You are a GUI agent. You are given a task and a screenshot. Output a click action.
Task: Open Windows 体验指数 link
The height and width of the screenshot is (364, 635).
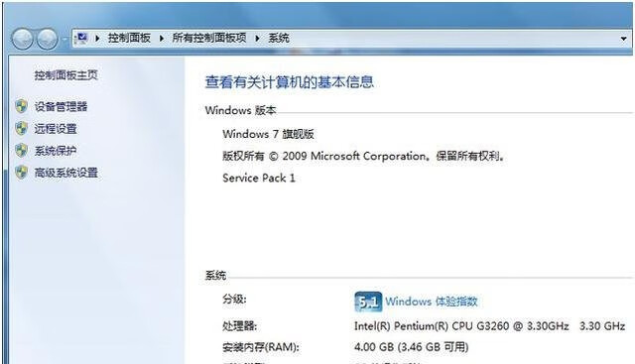(x=432, y=302)
